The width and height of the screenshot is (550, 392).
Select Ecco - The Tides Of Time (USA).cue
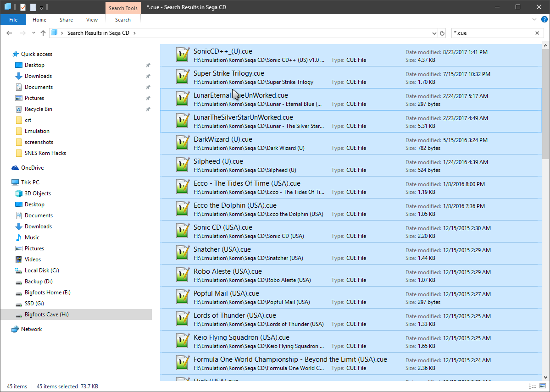click(247, 184)
